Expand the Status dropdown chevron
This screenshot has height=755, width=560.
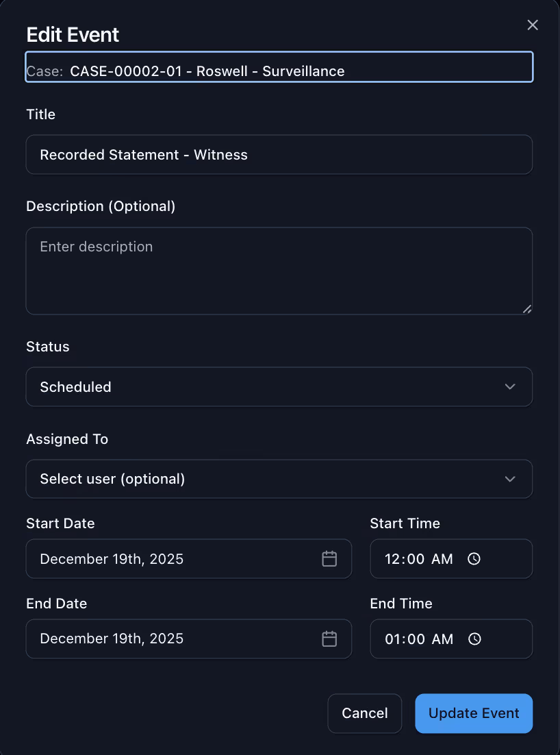[x=510, y=387]
